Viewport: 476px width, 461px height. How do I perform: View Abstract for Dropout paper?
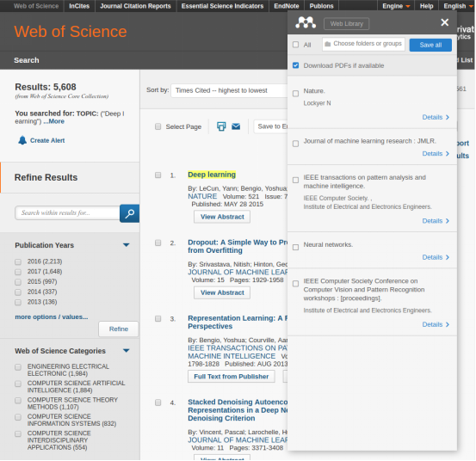[222, 292]
